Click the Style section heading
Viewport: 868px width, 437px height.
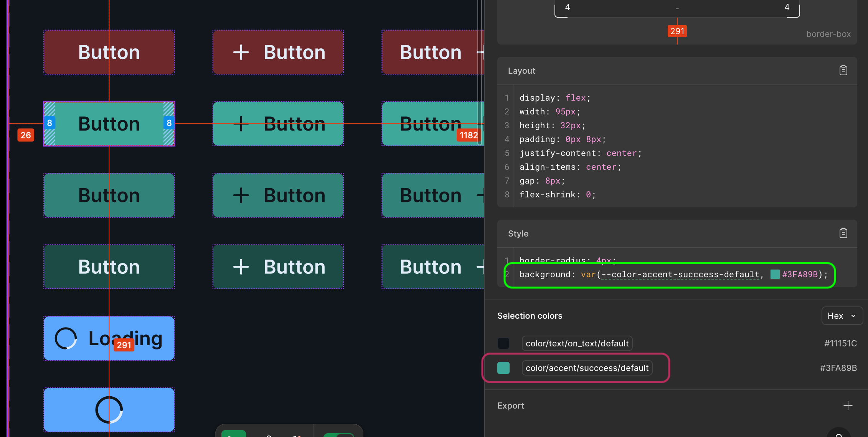(x=518, y=233)
